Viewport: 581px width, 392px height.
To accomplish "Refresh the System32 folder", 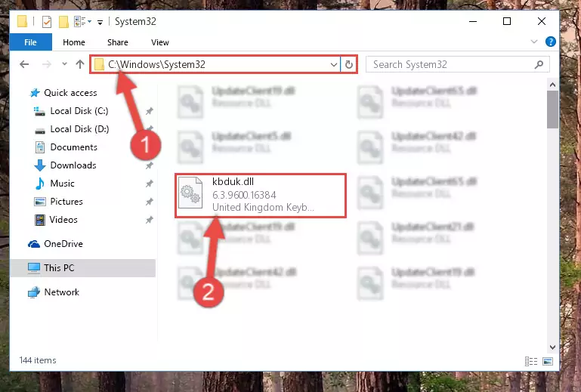I will click(348, 64).
